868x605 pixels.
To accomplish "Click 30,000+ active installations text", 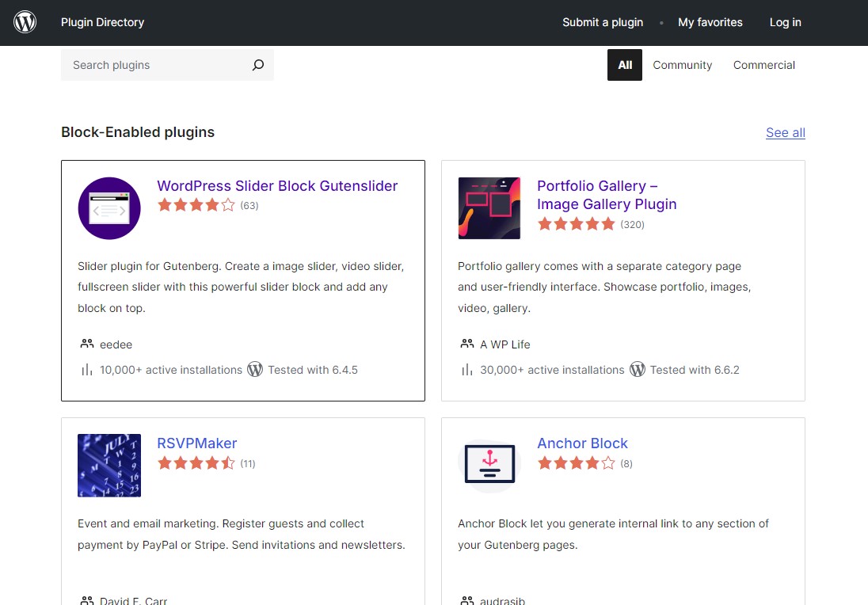I will click(552, 370).
